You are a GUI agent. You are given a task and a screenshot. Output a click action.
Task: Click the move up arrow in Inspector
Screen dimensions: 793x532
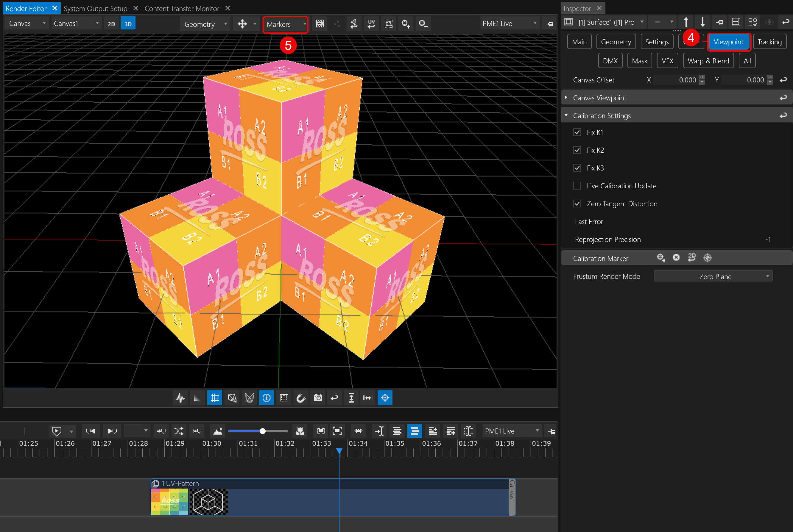point(686,22)
